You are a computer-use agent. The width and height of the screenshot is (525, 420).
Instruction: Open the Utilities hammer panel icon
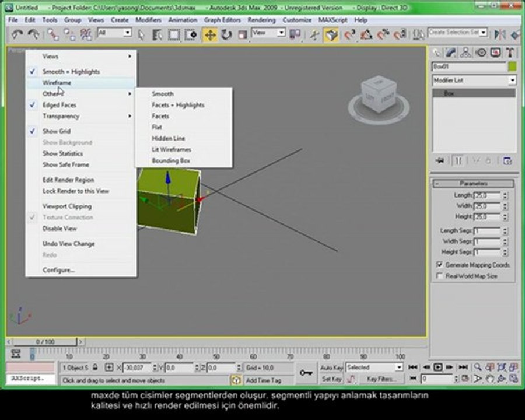pyautogui.click(x=510, y=52)
